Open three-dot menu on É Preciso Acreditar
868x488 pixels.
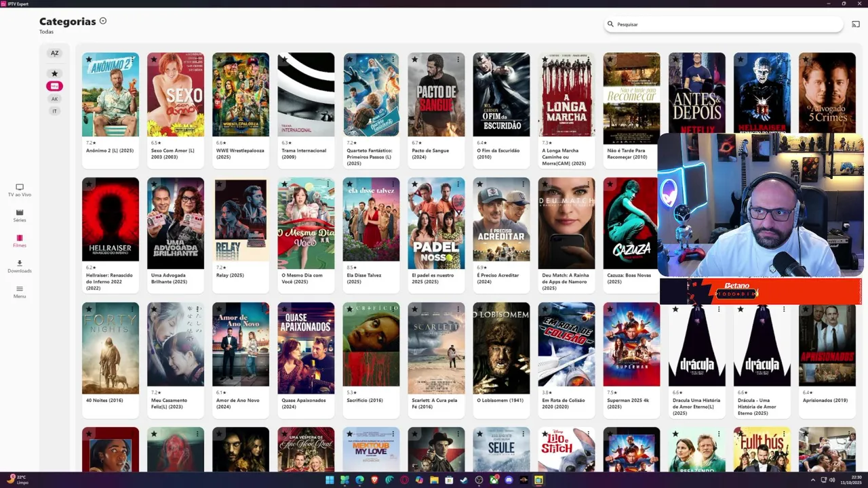pyautogui.click(x=523, y=184)
